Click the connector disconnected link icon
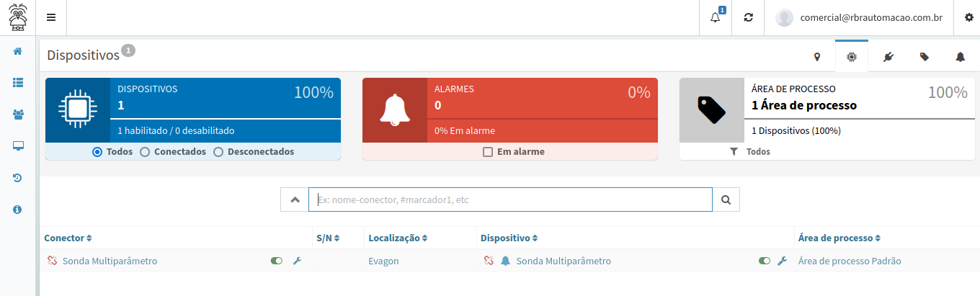 click(x=52, y=261)
